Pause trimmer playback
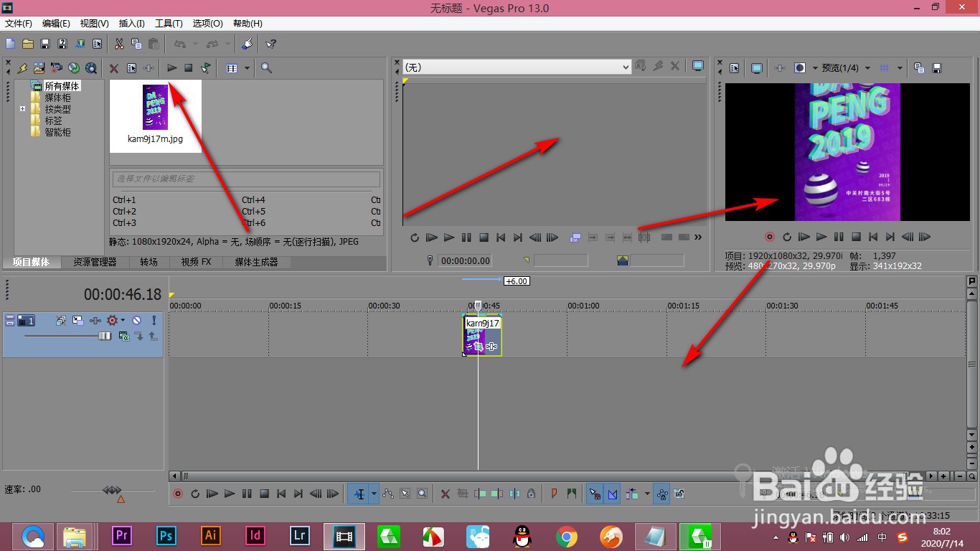This screenshot has width=980, height=551. (466, 237)
